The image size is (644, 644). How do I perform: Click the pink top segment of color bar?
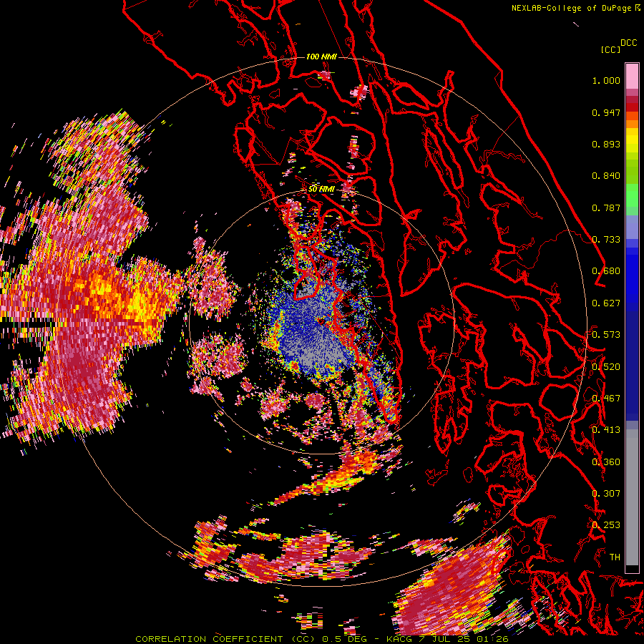632,76
